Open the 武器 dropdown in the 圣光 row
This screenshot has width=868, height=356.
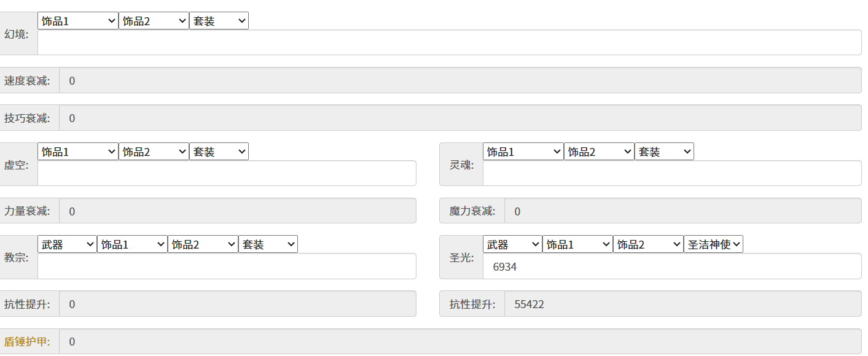click(x=512, y=244)
